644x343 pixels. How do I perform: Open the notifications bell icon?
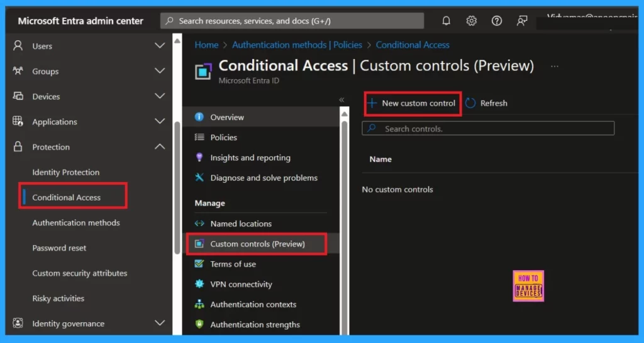tap(446, 21)
